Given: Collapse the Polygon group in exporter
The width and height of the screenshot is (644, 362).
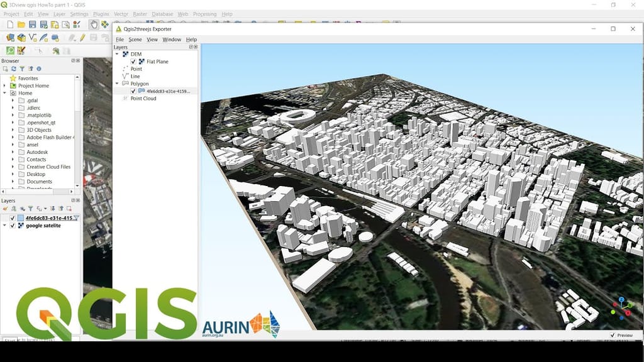Looking at the screenshot, I should [x=117, y=83].
